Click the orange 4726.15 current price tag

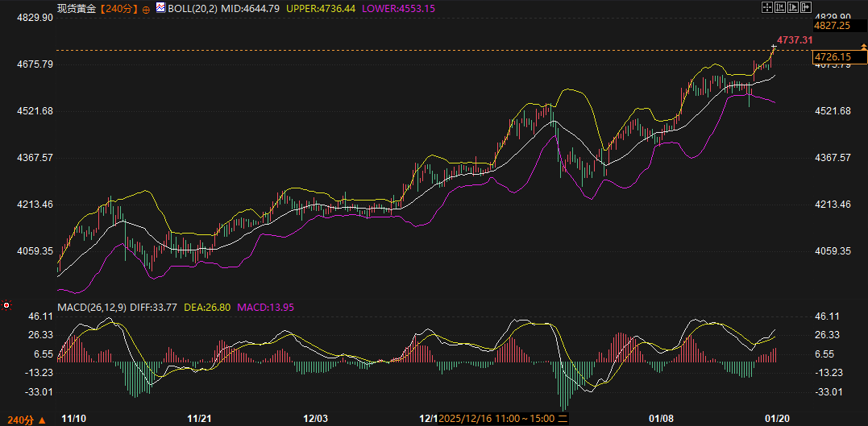coord(833,56)
